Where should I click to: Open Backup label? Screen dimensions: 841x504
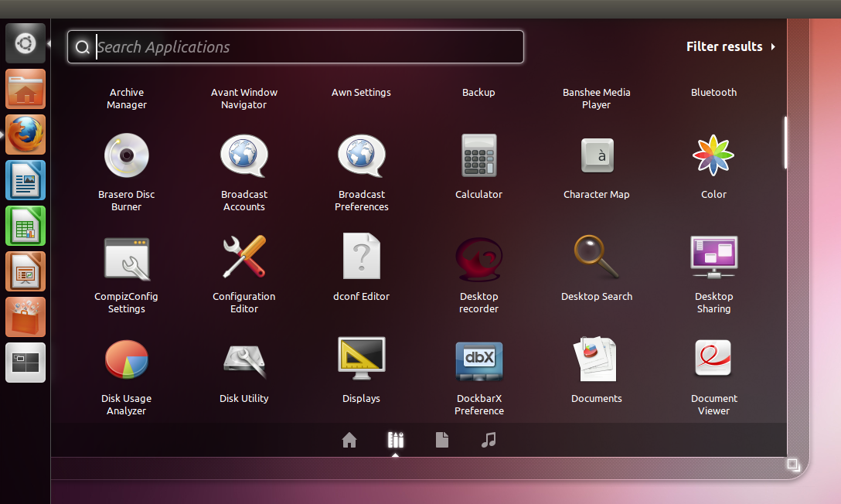(x=479, y=92)
